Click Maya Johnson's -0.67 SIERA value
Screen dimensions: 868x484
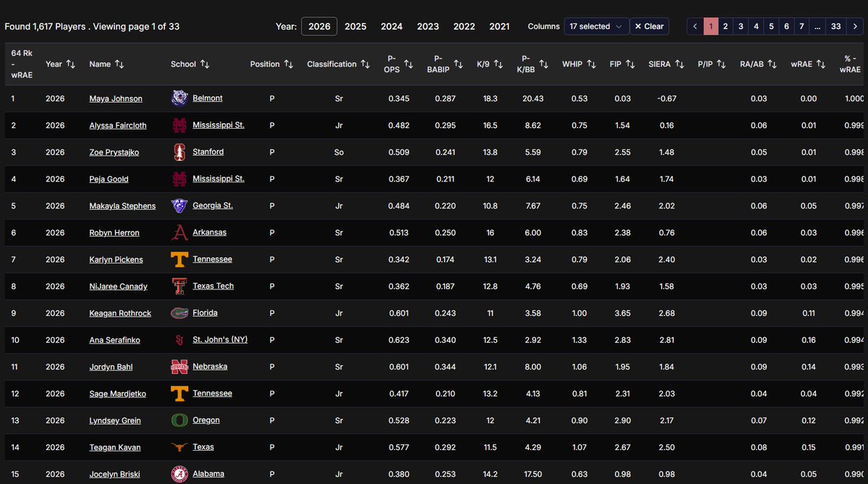click(667, 98)
